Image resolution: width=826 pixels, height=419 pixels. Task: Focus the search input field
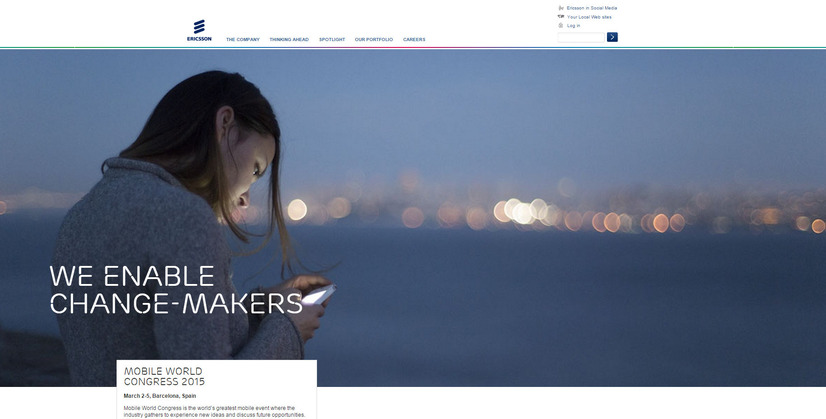[x=581, y=37]
